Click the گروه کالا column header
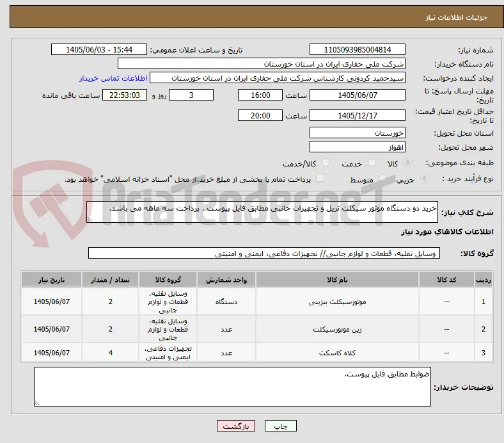Screen dimensions: 504x443 (x=168, y=280)
